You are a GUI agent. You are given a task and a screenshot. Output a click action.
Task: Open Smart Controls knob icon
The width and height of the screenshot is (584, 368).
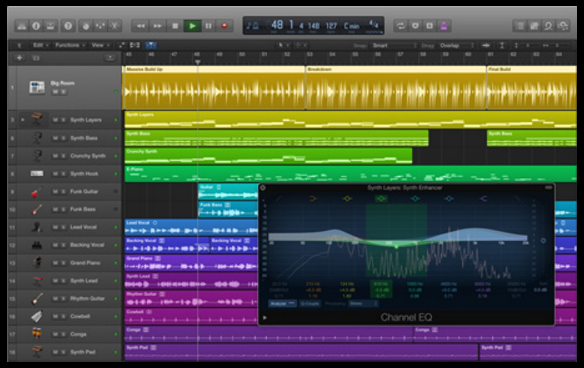click(x=86, y=26)
